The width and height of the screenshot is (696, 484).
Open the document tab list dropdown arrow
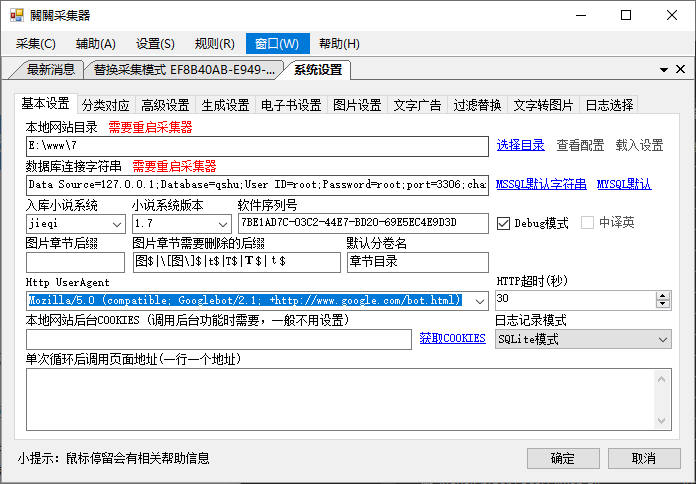[664, 70]
